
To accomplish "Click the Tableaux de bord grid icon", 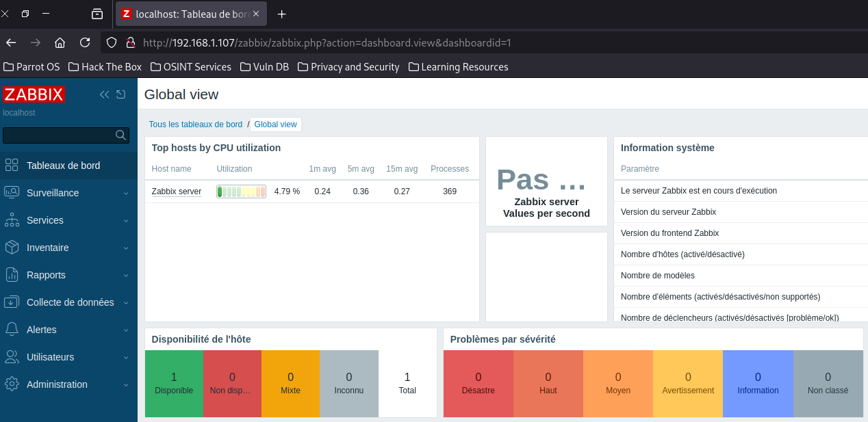I will pos(12,165).
